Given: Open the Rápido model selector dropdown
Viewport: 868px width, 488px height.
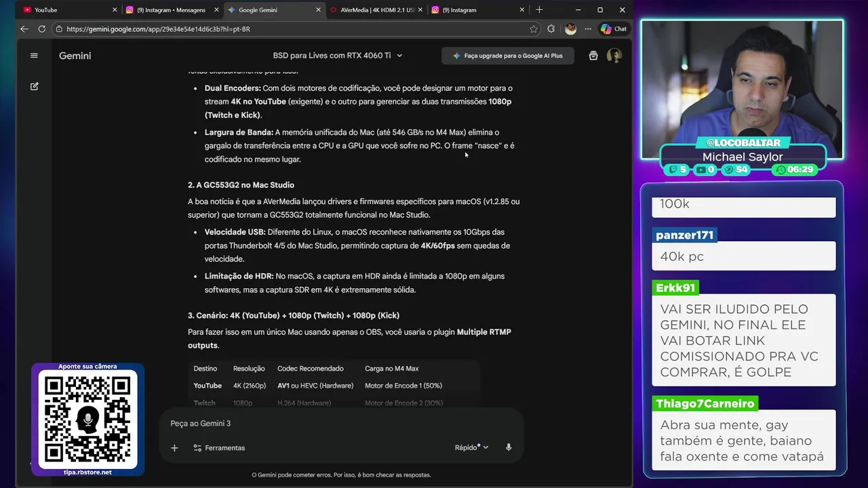Looking at the screenshot, I should (472, 447).
